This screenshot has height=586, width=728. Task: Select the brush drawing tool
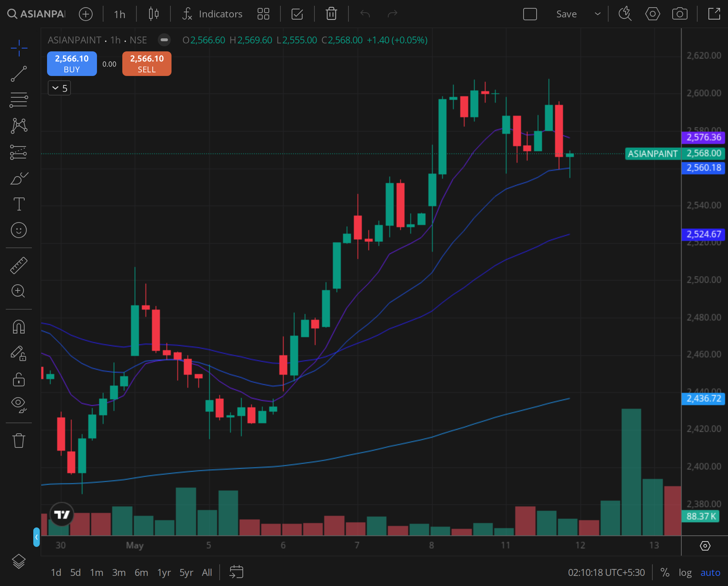(19, 178)
